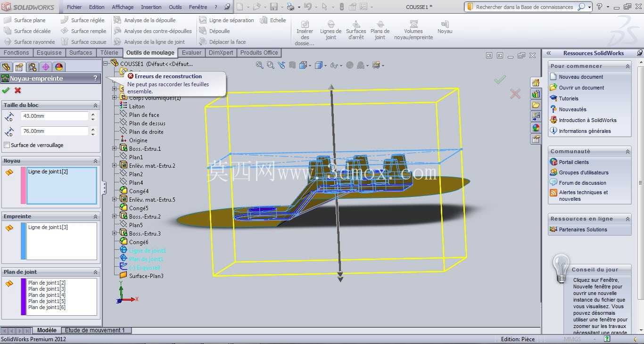Select Plan de dessus in the feature tree
This screenshot has height=344, width=644.
[x=147, y=123]
